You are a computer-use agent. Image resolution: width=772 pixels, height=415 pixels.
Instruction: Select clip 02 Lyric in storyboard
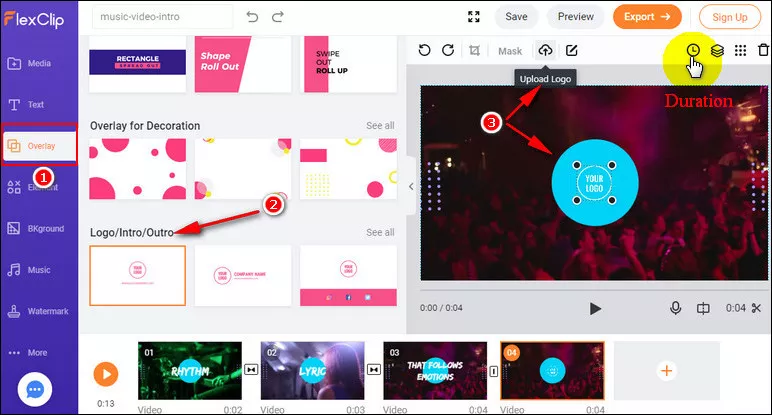pos(312,371)
